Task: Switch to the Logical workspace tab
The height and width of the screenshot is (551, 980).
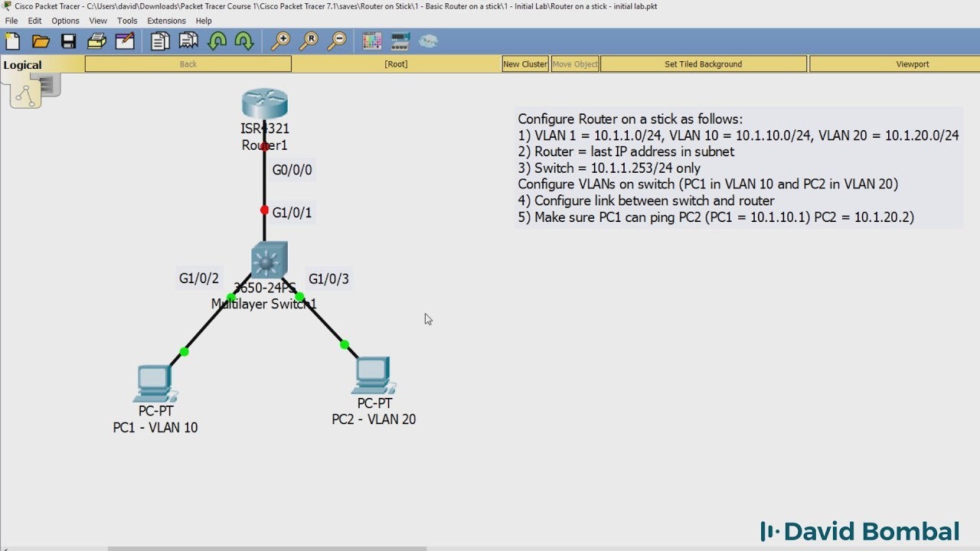Action: point(23,64)
